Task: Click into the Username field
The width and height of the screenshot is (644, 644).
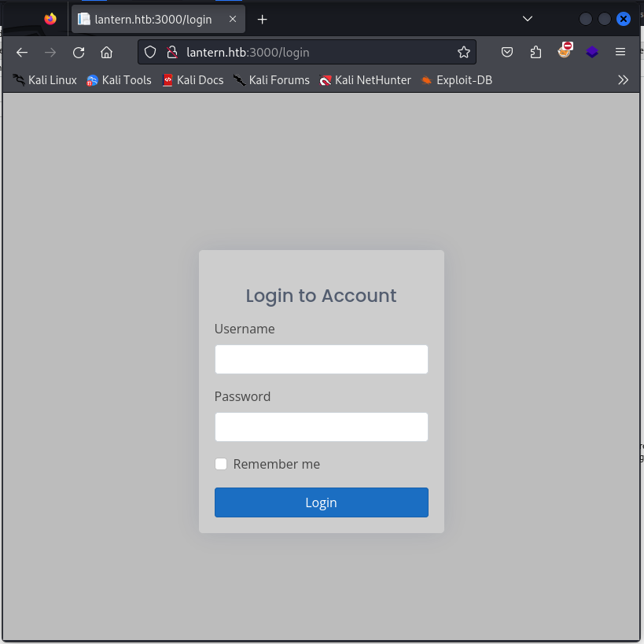Action: point(321,359)
